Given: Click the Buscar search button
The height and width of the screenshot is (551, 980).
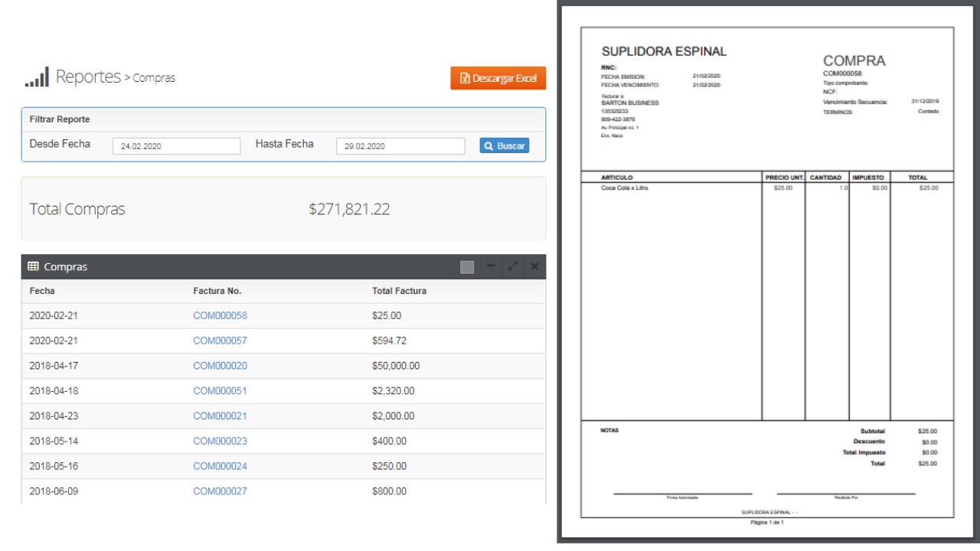Looking at the screenshot, I should [x=504, y=145].
